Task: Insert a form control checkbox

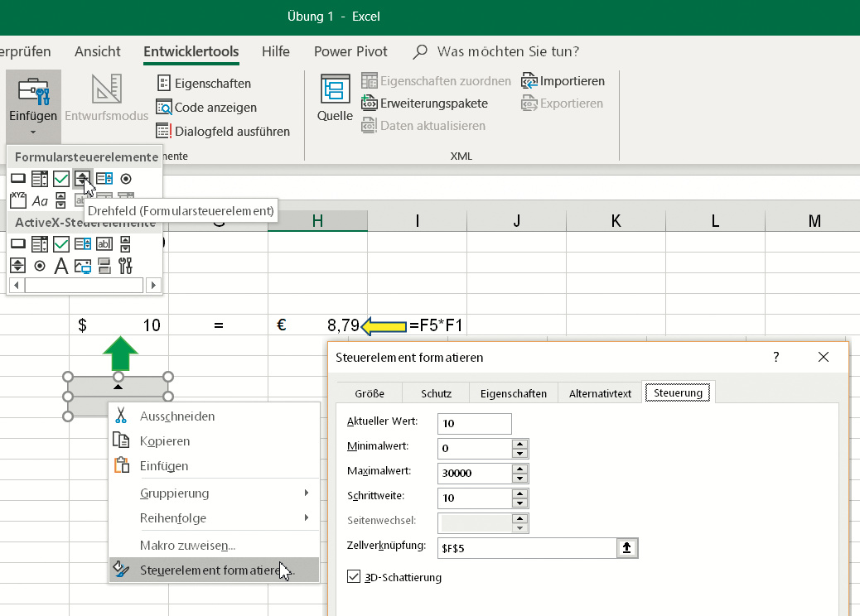Action: point(60,178)
